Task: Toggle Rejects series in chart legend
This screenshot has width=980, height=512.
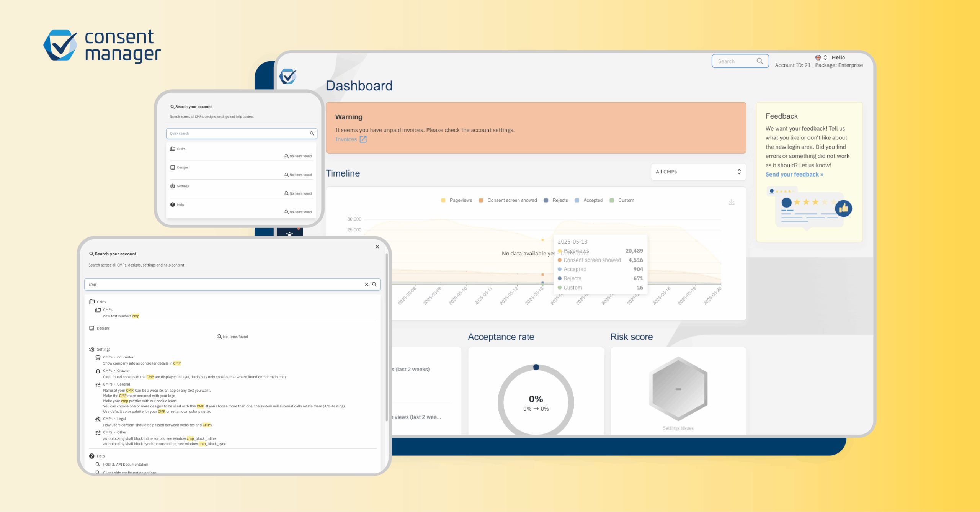Action: click(x=555, y=200)
